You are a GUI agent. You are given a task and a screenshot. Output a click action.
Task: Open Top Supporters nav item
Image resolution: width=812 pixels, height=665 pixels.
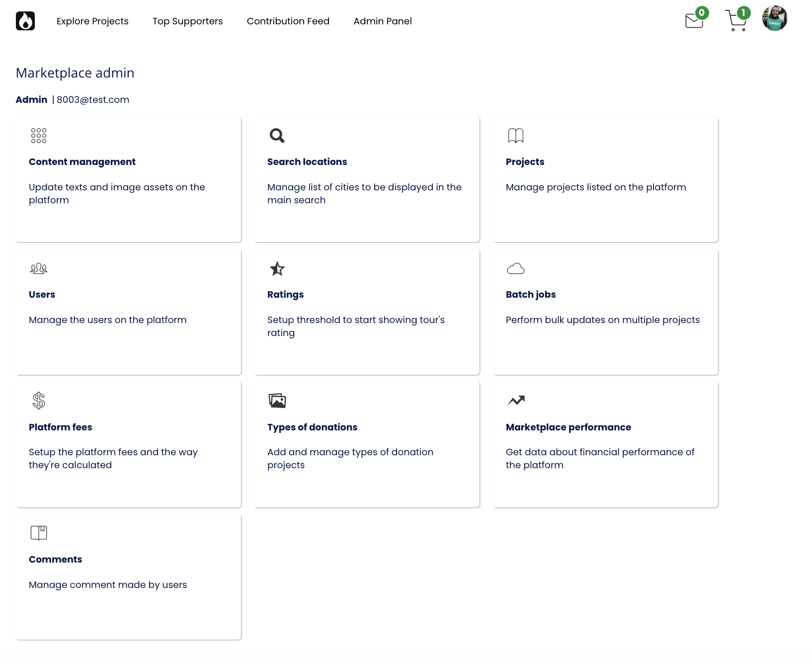tap(187, 21)
